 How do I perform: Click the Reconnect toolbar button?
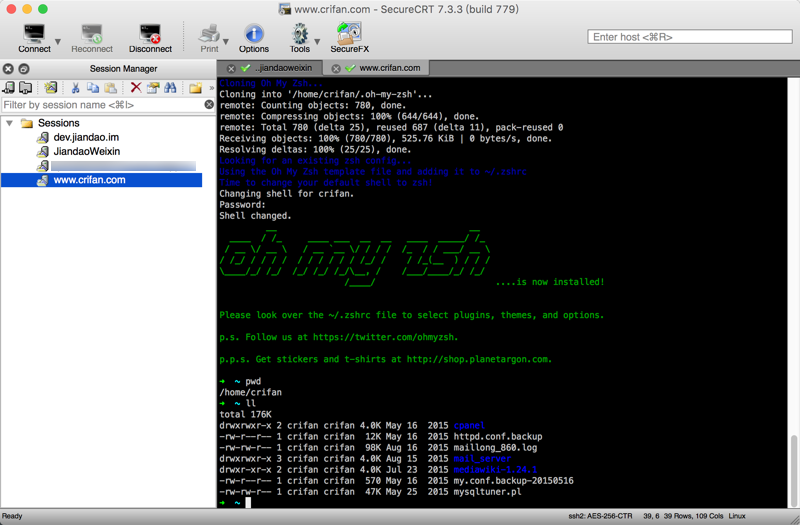tap(92, 39)
